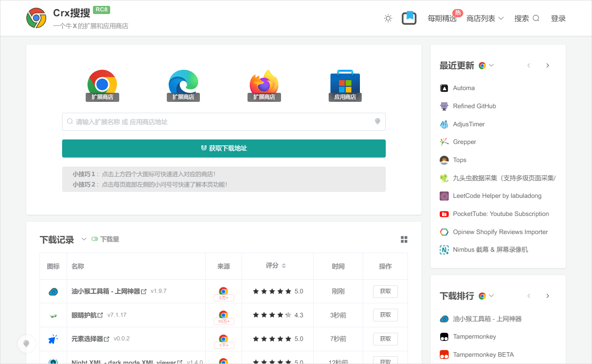Open Tampermonkey BETA in 下载排行
The width and height of the screenshot is (592, 364).
483,354
